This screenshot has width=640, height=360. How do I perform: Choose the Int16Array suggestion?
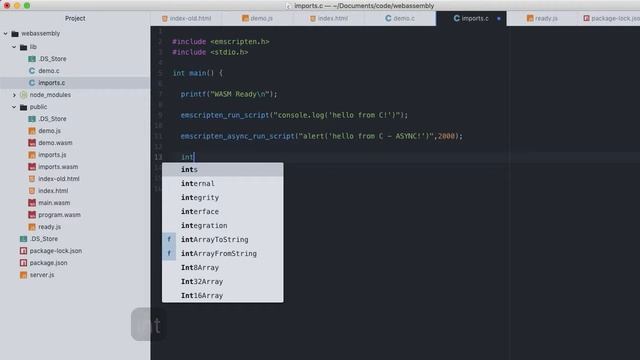tap(222, 296)
